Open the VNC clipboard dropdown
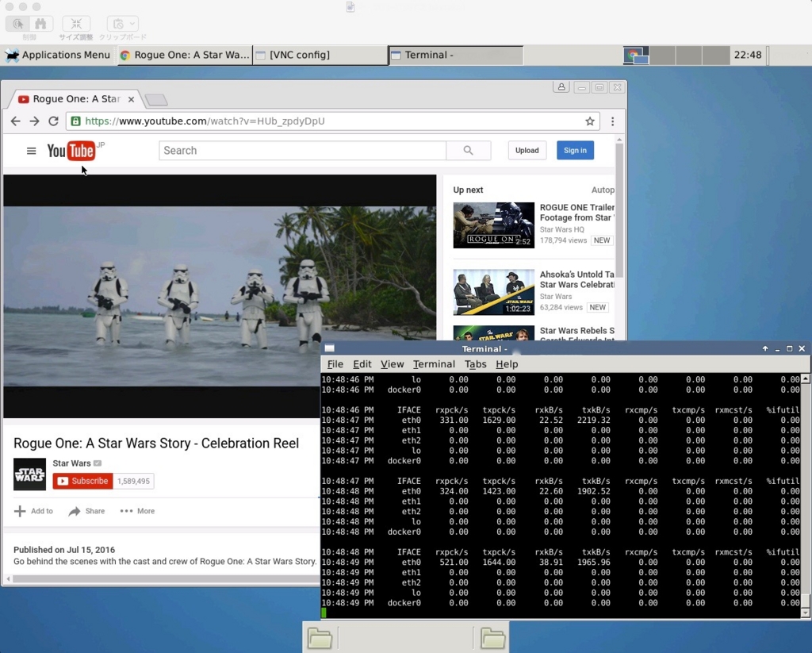 click(x=123, y=24)
